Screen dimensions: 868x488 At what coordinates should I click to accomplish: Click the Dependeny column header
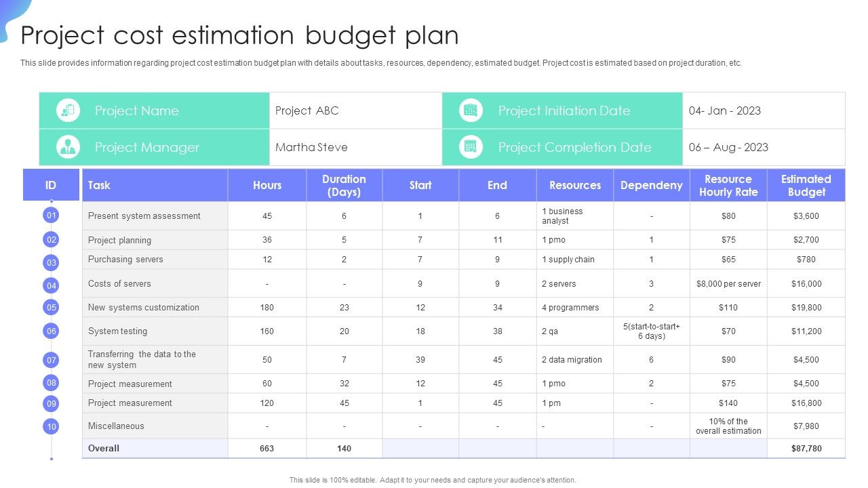652,185
